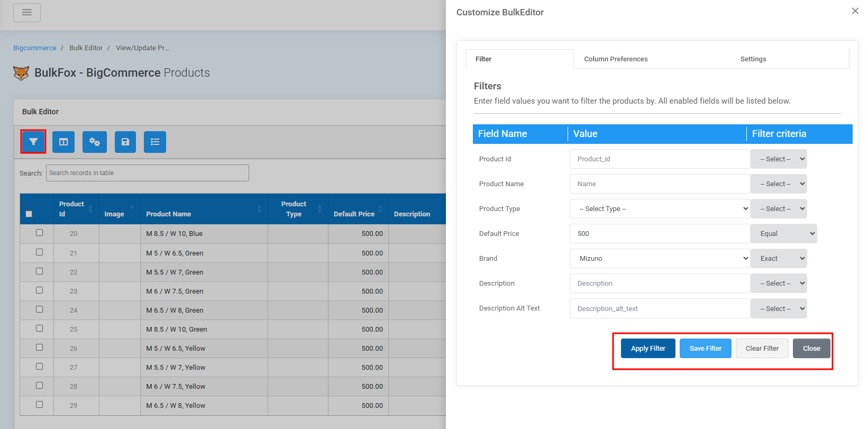
Task: Tick the checkbox for product 23
Action: click(x=39, y=290)
